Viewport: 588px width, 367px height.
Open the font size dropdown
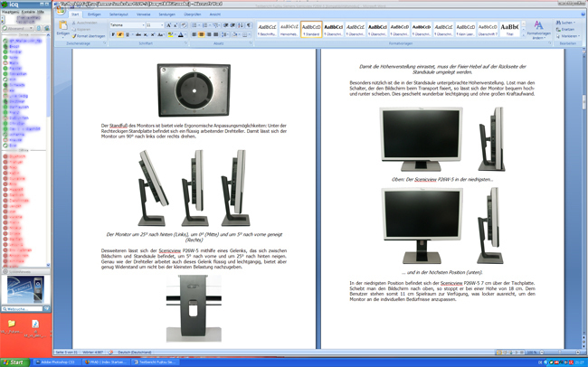point(162,25)
